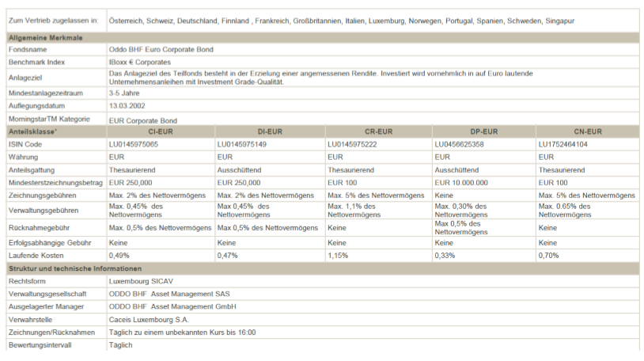Select the launch date '13.03.2002'
The width and height of the screenshot is (644, 361).
[127, 105]
